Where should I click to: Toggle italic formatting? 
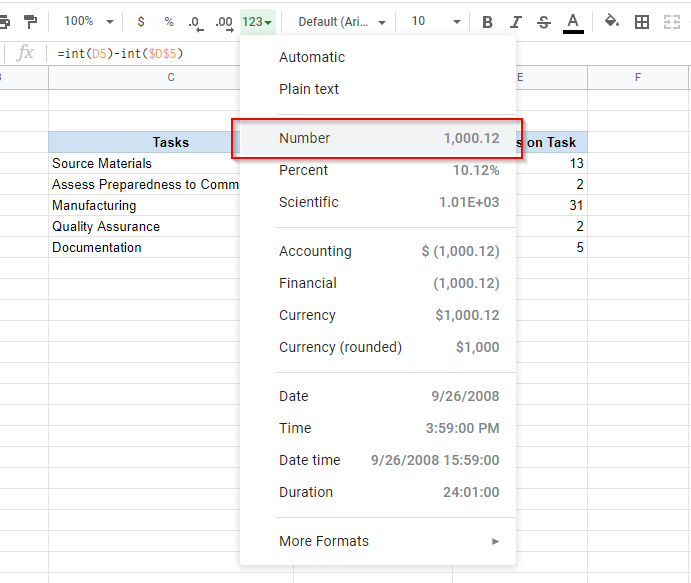(x=516, y=21)
